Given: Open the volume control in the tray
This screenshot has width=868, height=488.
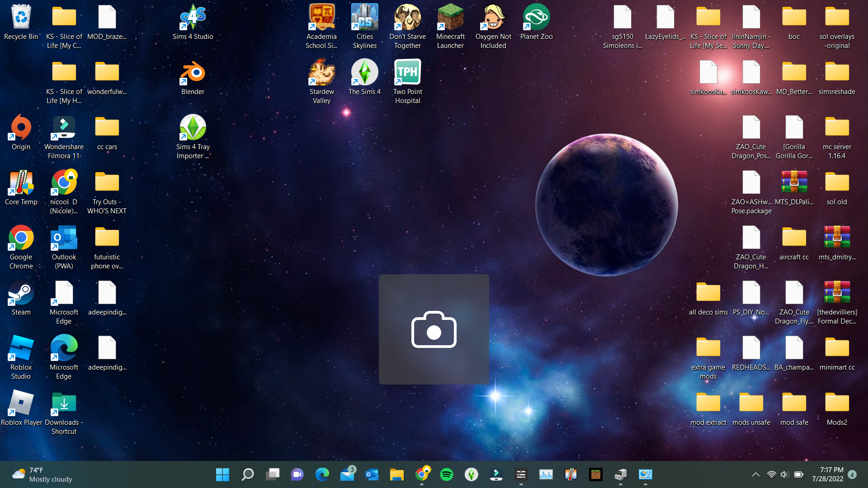Looking at the screenshot, I should 784,474.
